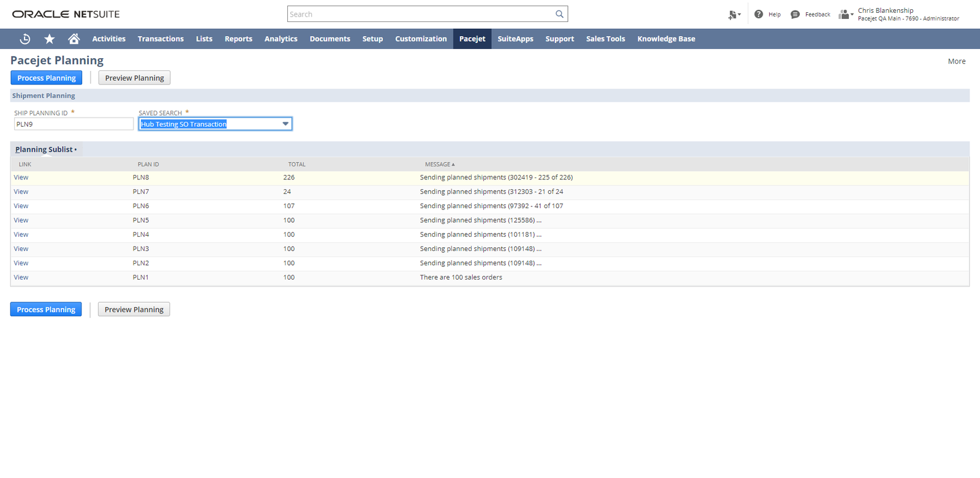This screenshot has height=478, width=980.
Task: Open the View link for PLN1
Action: click(x=21, y=277)
